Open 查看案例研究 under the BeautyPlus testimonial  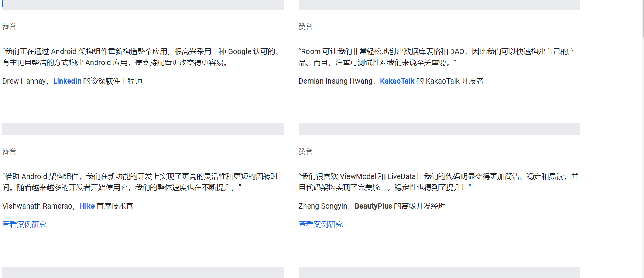pyautogui.click(x=321, y=224)
